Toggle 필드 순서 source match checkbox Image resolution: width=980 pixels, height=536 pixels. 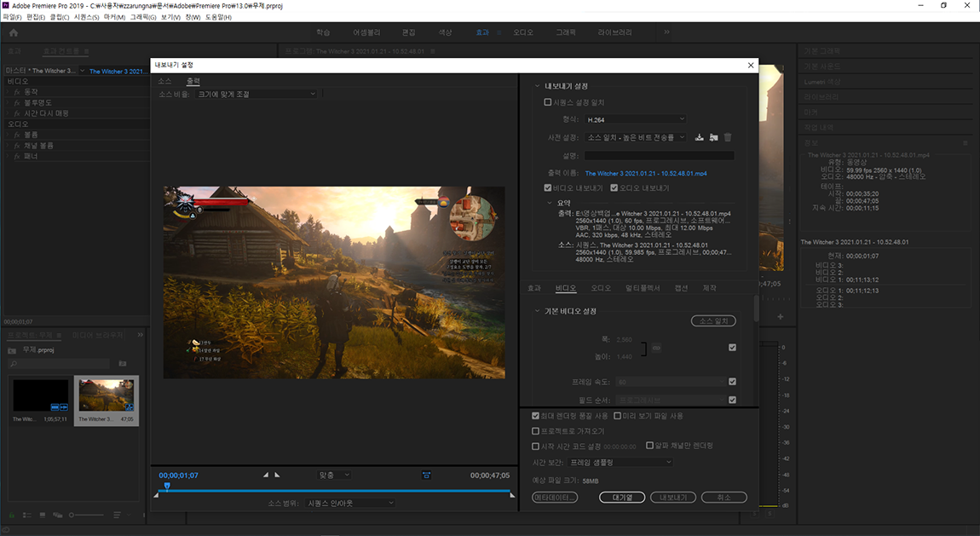(x=732, y=400)
